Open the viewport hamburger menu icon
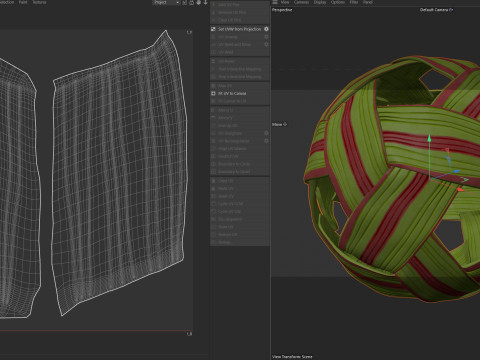This screenshot has width=480, height=360. click(275, 2)
